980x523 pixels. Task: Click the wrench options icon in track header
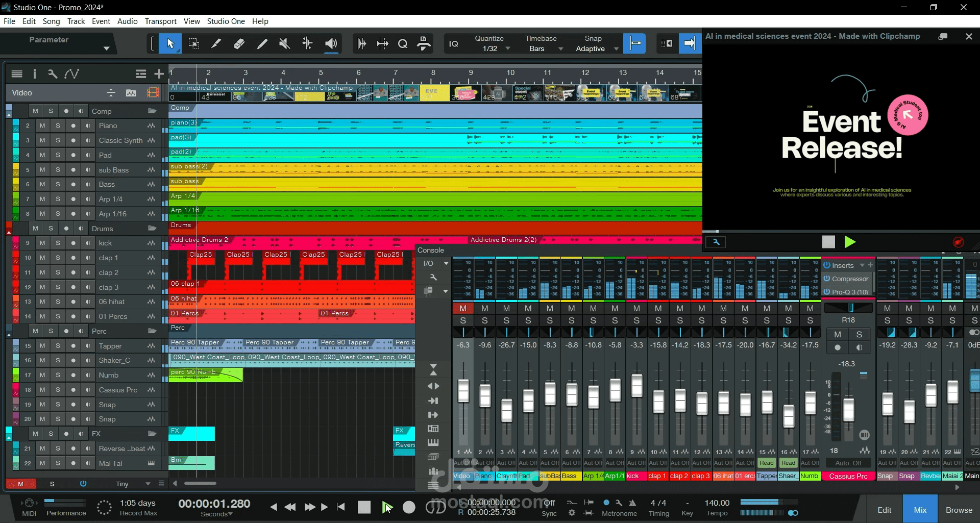[x=52, y=73]
